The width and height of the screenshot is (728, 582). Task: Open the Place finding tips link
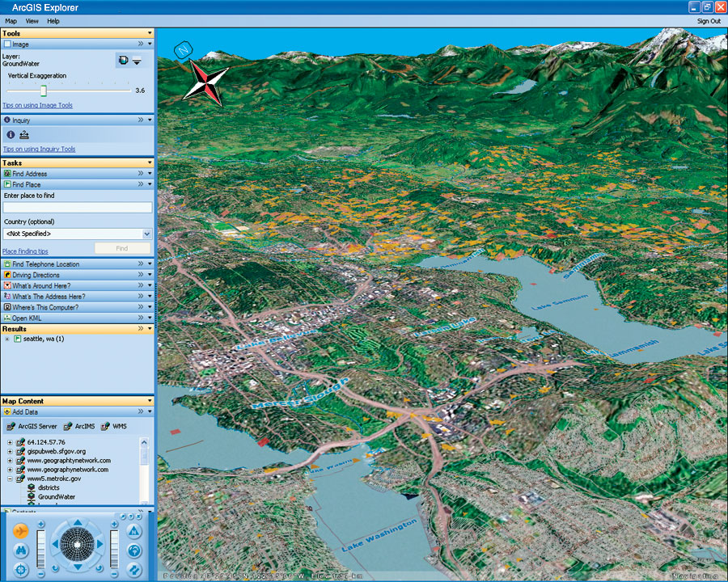(x=25, y=251)
